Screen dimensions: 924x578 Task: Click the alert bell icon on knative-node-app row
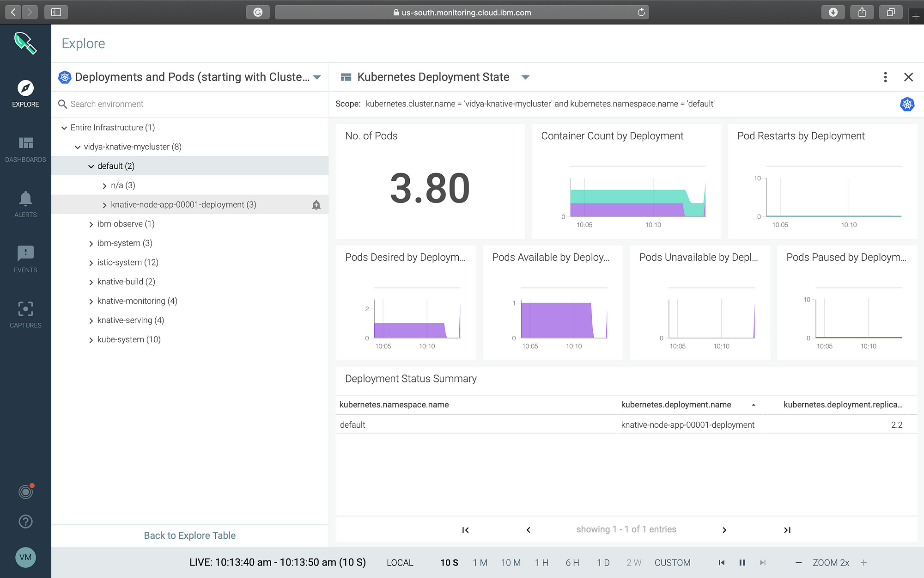pos(316,205)
